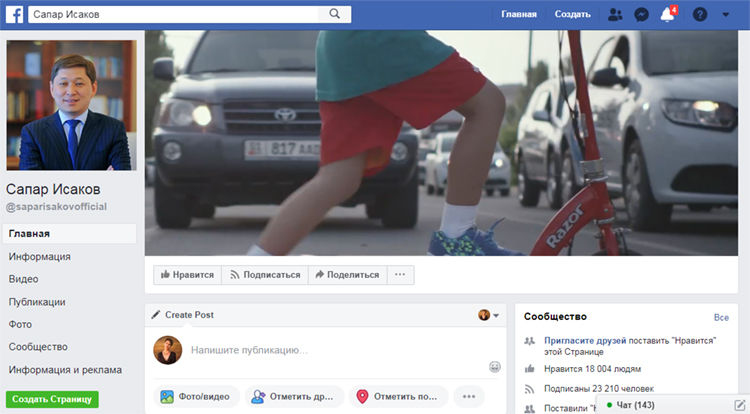Image resolution: width=750 pixels, height=414 pixels.
Task: Click emoji smiley icon in post box
Action: [x=495, y=367]
